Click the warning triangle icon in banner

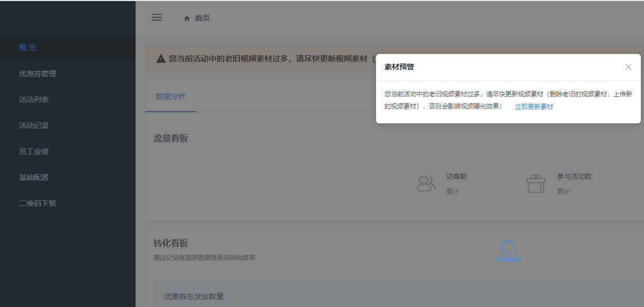point(161,59)
